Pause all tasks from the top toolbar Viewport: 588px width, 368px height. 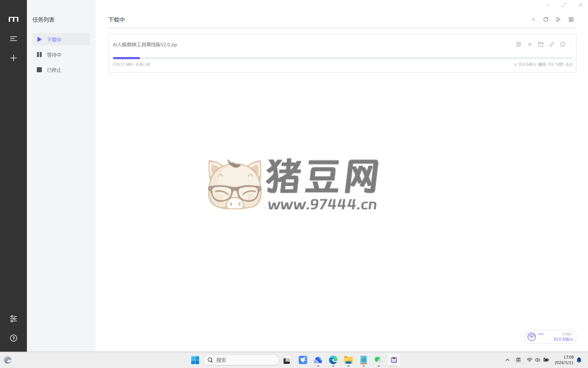tap(571, 20)
